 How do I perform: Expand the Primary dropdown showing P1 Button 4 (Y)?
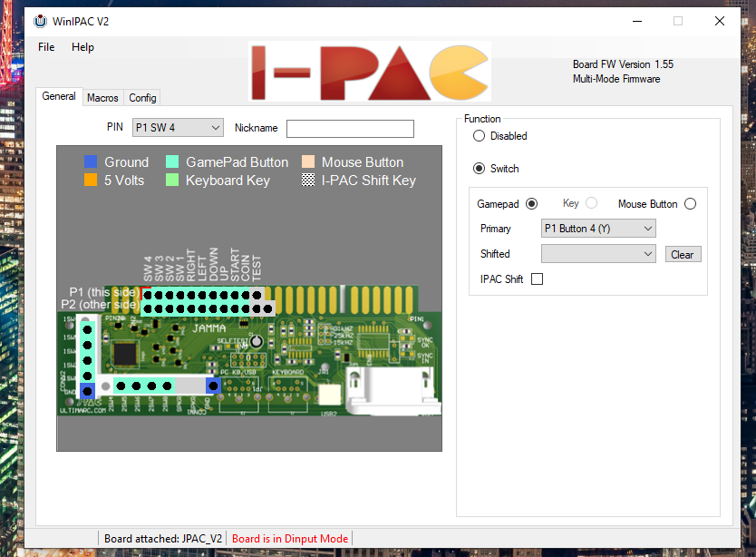[x=598, y=229]
